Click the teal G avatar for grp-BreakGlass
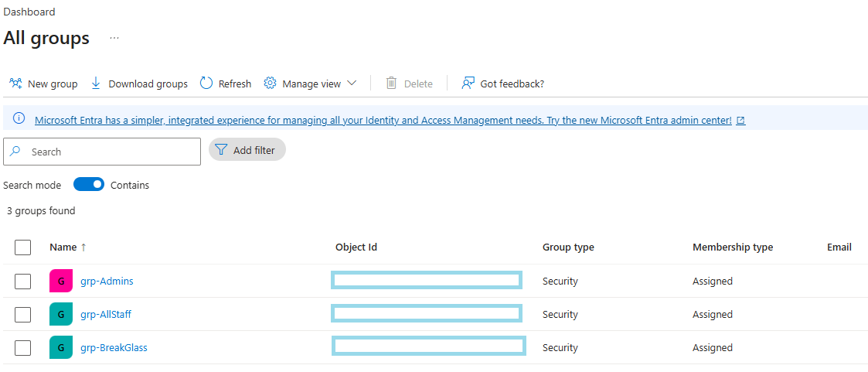The image size is (868, 372). coord(61,348)
